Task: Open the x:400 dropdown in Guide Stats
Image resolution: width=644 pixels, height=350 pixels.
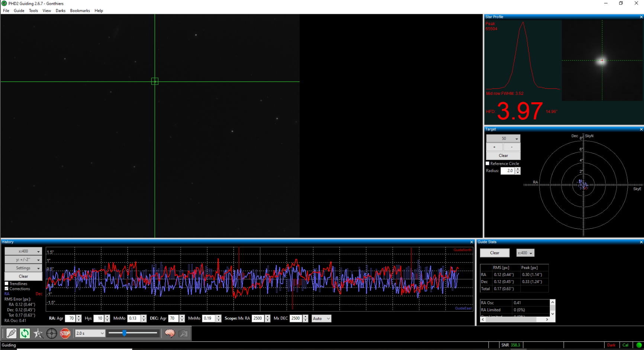Action: (525, 253)
